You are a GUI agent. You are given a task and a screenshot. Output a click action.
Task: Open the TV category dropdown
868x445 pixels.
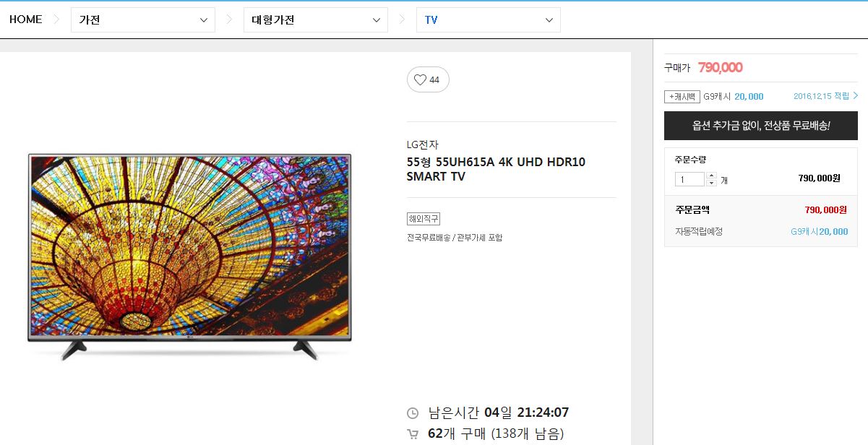click(x=489, y=20)
